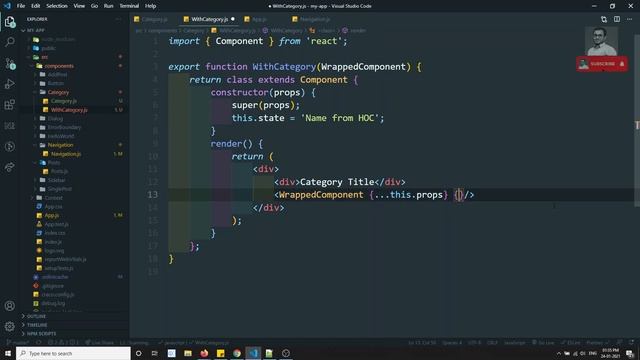Open File Explorer from the taskbar
The height and width of the screenshot is (360, 640).
188,353
